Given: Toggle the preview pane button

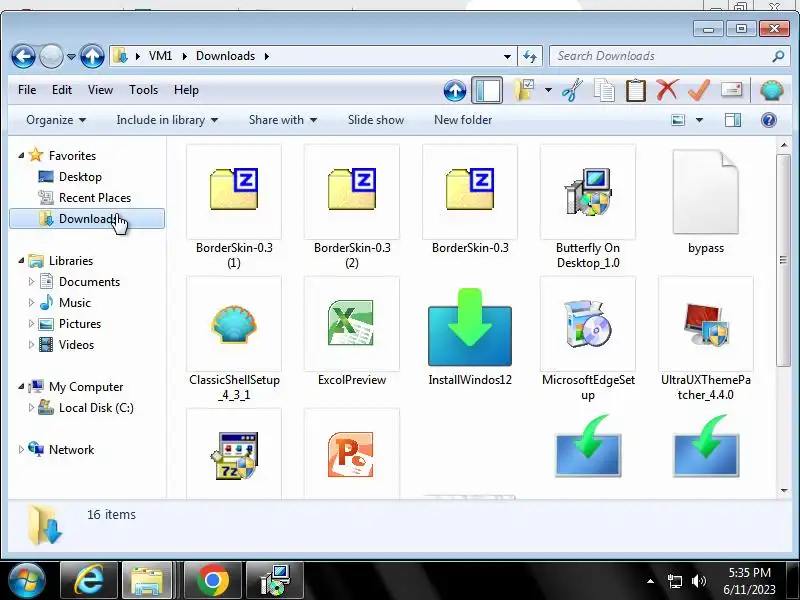Looking at the screenshot, I should (x=733, y=120).
